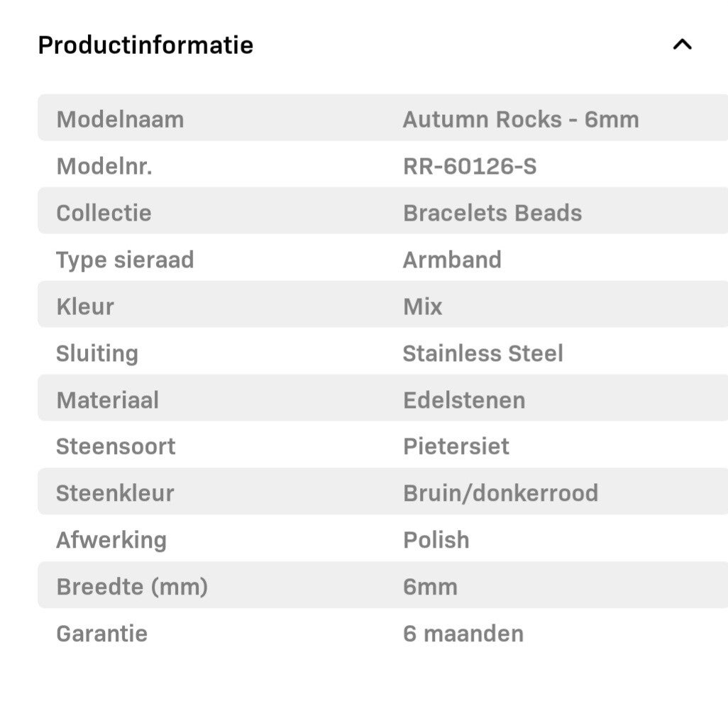Image resolution: width=728 pixels, height=701 pixels.
Task: Click model number RR-60126-S
Action: pyautogui.click(x=469, y=166)
